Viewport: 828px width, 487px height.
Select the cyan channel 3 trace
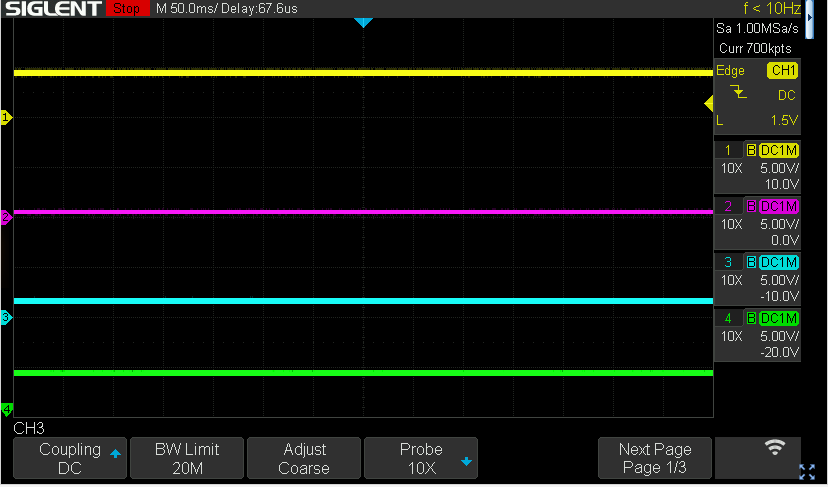(363, 301)
